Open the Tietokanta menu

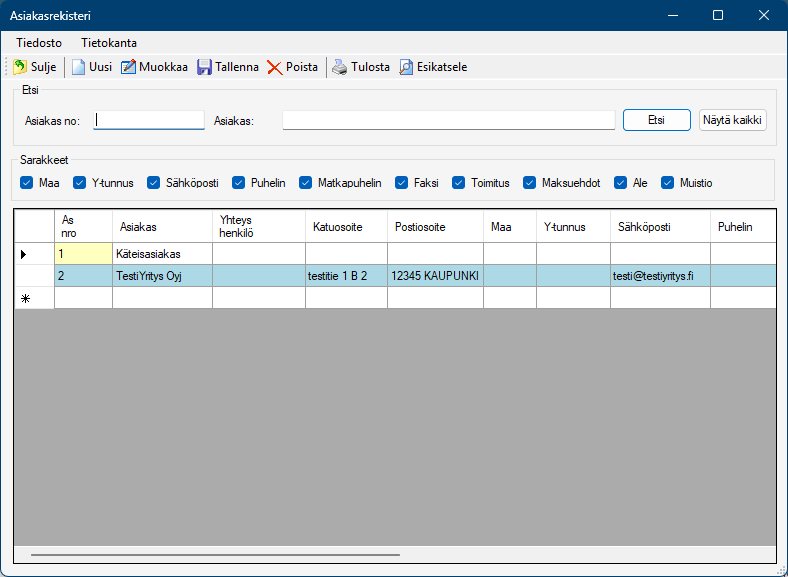109,43
